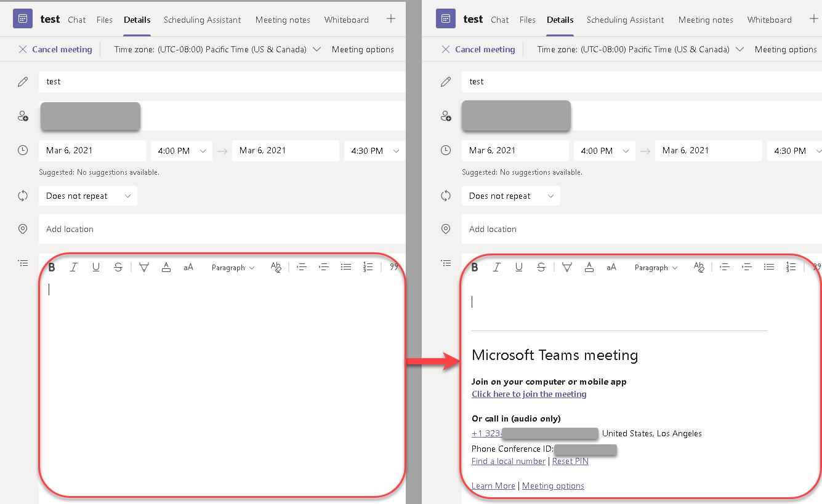The image size is (822, 504).
Task: Decrease the paragraph indent
Action: pos(301,266)
